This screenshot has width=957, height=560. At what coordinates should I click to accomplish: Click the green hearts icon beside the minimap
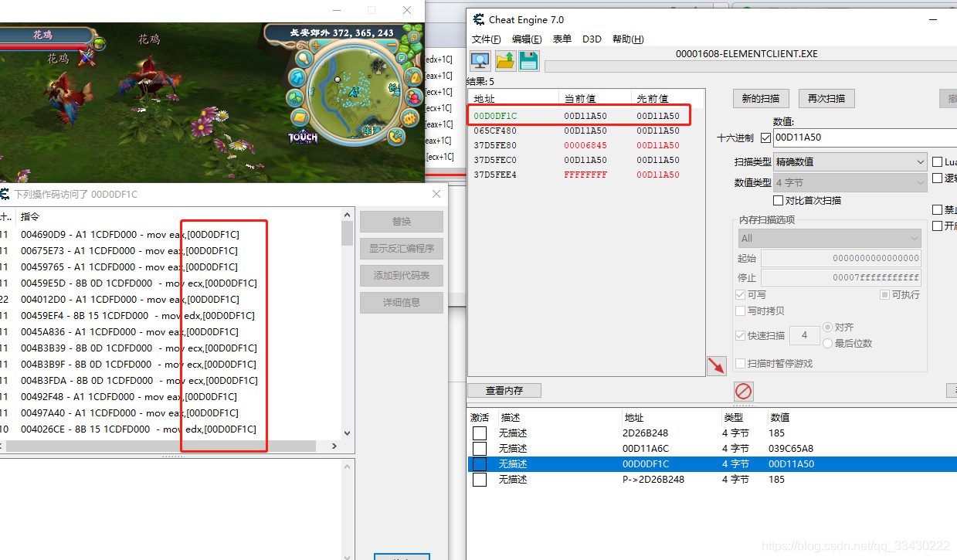point(295,98)
